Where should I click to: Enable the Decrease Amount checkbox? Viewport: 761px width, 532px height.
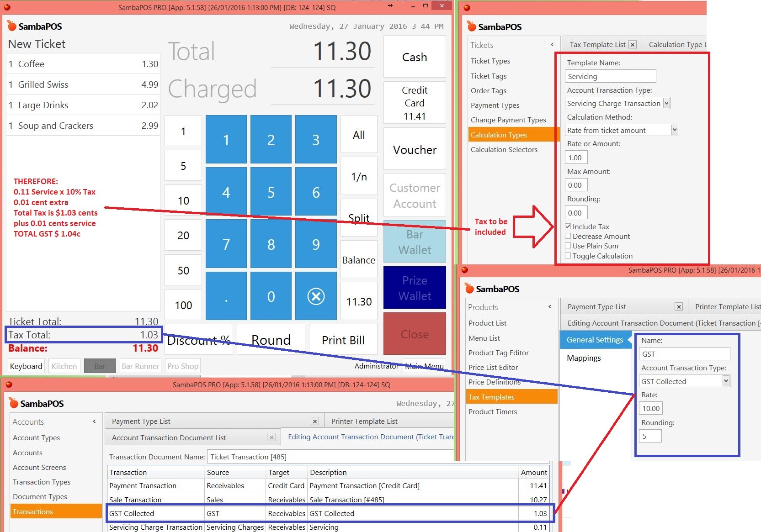(568, 236)
